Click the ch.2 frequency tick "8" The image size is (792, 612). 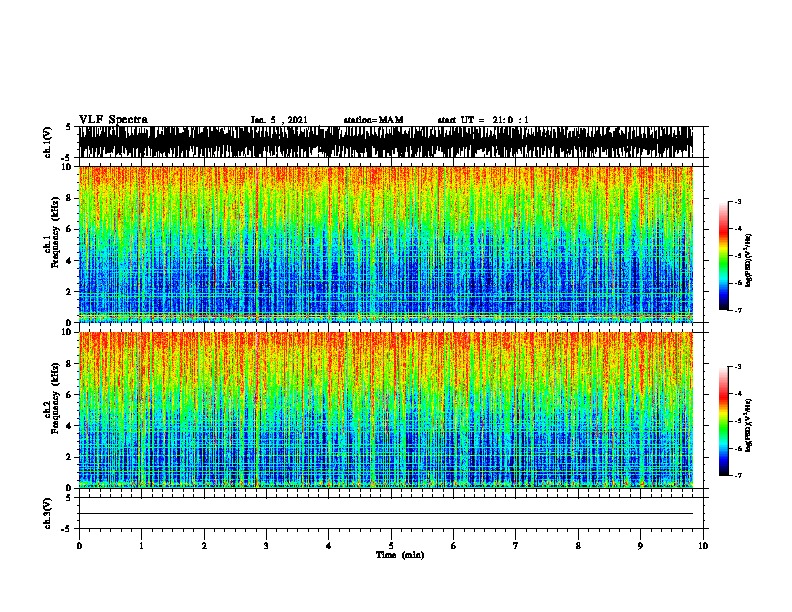(69, 363)
